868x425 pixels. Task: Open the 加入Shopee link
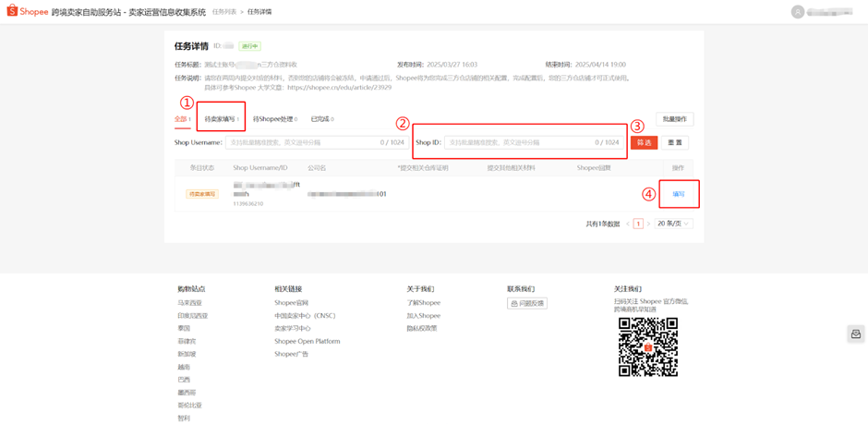click(x=424, y=316)
